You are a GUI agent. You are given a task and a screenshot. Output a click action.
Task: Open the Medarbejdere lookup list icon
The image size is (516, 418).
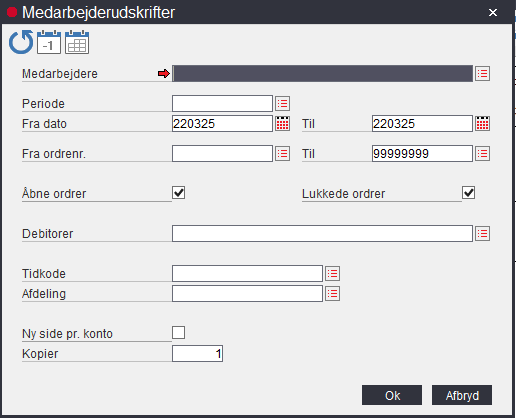click(482, 73)
